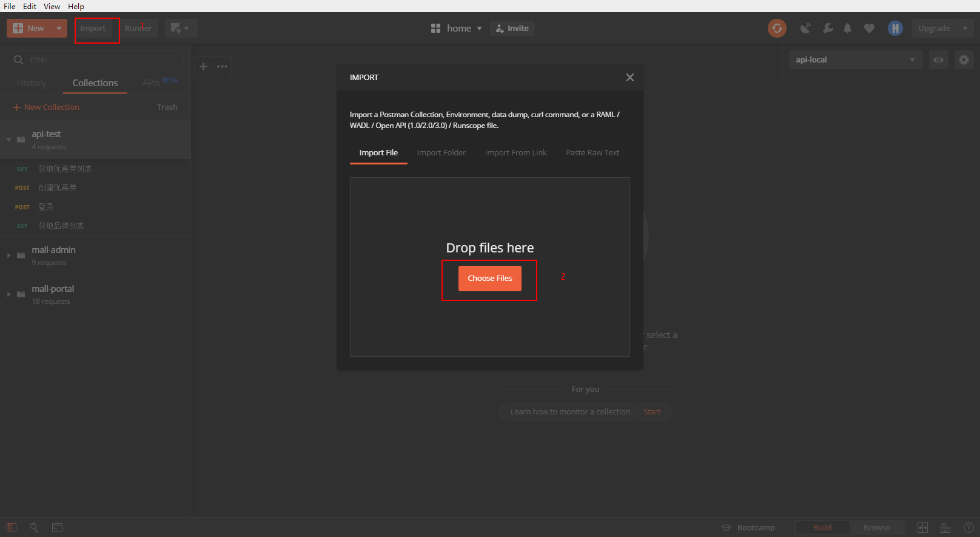Close the Import dialog
980x537 pixels.
tap(630, 77)
